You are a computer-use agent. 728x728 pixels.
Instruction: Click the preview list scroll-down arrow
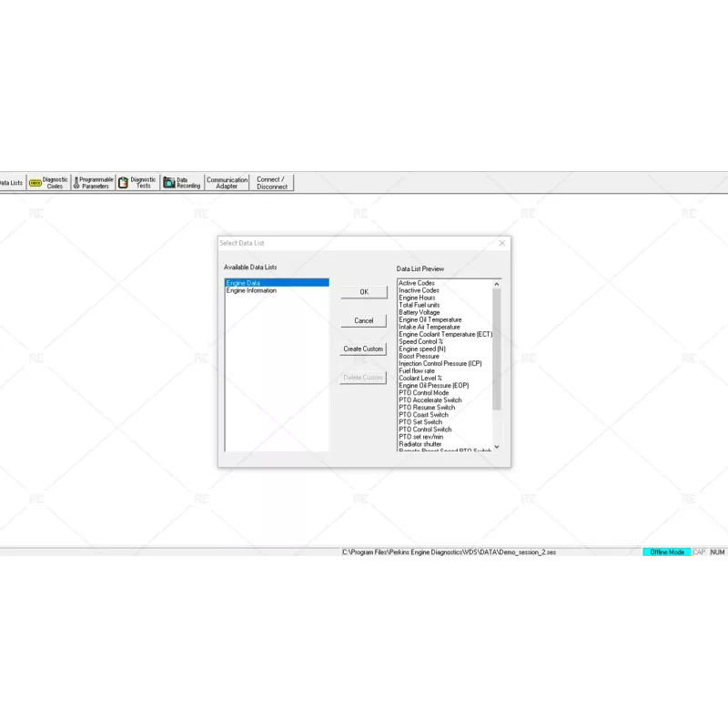pyautogui.click(x=497, y=448)
